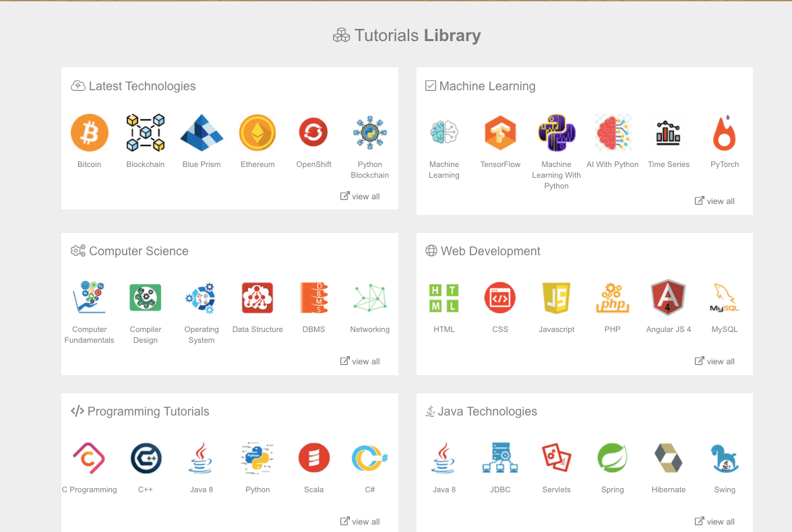This screenshot has height=532, width=792.
Task: Open the Python tutorial icon
Action: (x=257, y=458)
